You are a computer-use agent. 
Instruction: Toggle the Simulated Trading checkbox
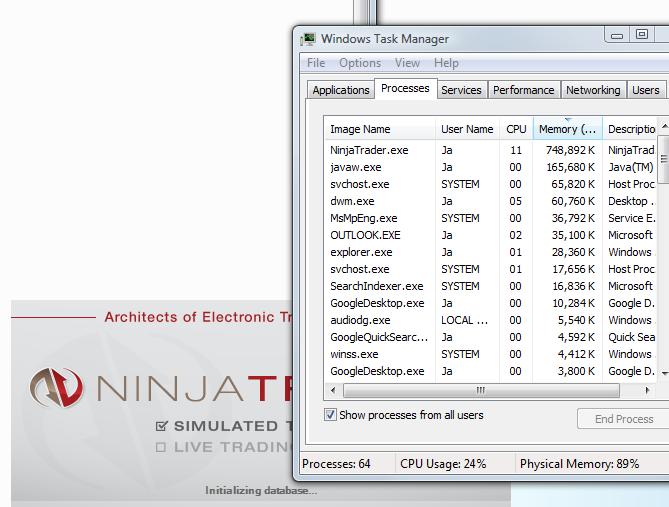coord(161,426)
